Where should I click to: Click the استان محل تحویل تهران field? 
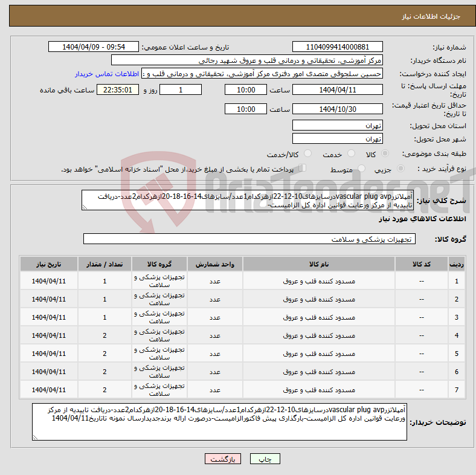click(x=337, y=126)
